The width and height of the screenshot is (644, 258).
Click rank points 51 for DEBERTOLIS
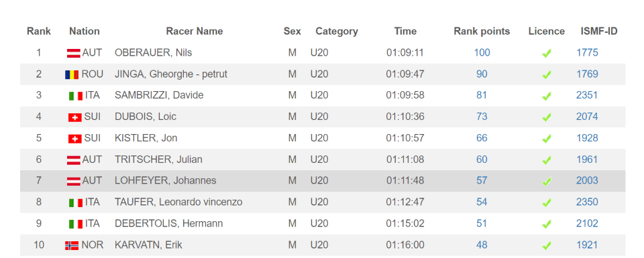pos(482,224)
